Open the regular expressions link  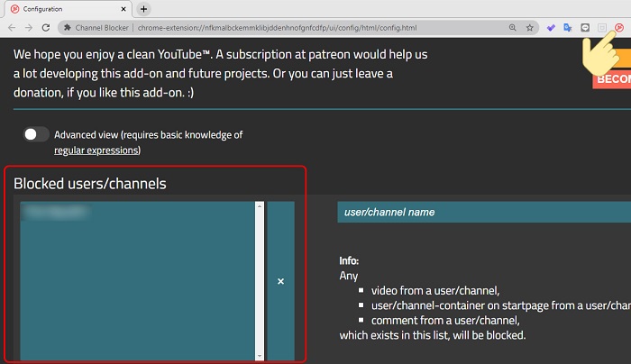(x=97, y=150)
